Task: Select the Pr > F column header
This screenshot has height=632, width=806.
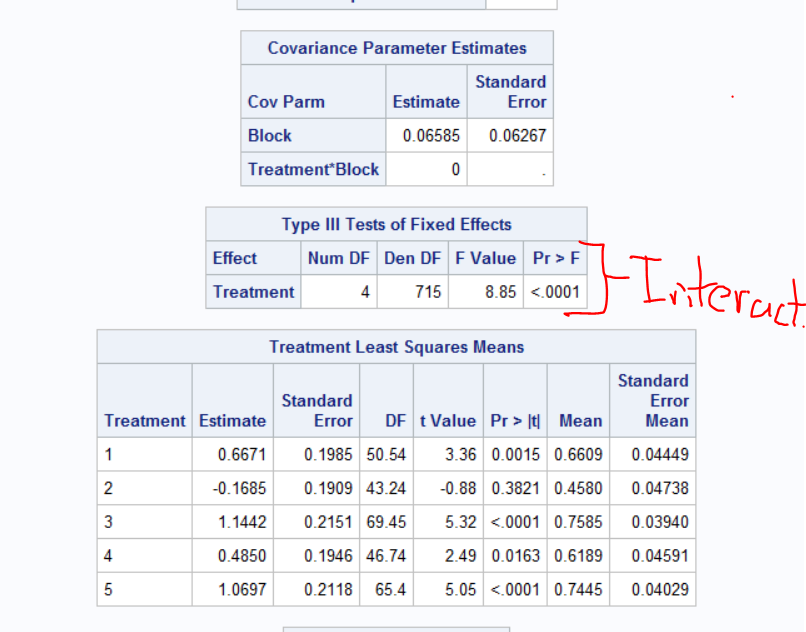Action: [555, 258]
